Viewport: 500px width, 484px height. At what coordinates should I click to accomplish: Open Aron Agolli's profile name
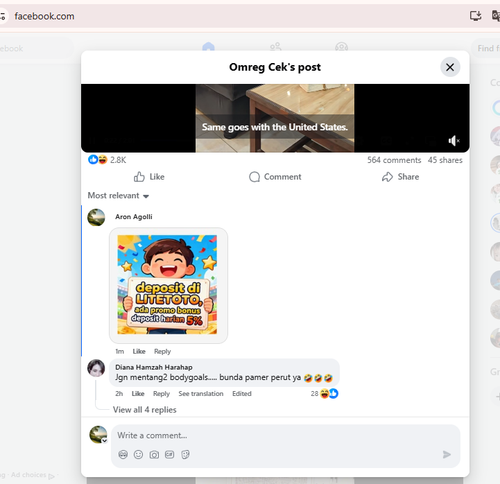coord(134,217)
